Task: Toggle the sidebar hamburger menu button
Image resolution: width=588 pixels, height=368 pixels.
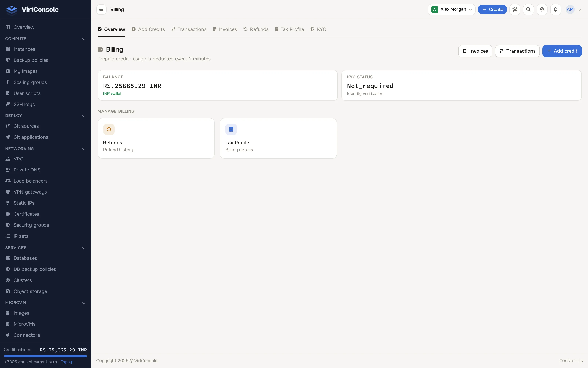Action: [x=101, y=10]
